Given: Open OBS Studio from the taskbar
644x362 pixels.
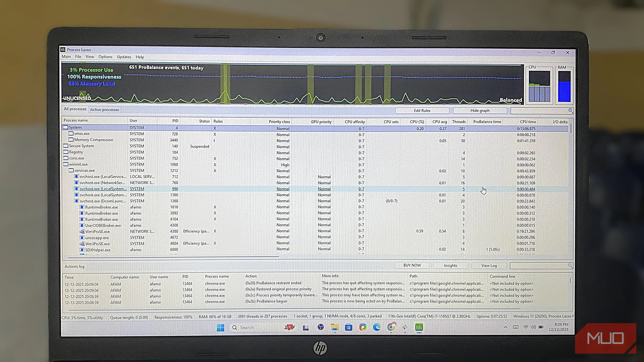Looking at the screenshot, I should click(x=321, y=327).
